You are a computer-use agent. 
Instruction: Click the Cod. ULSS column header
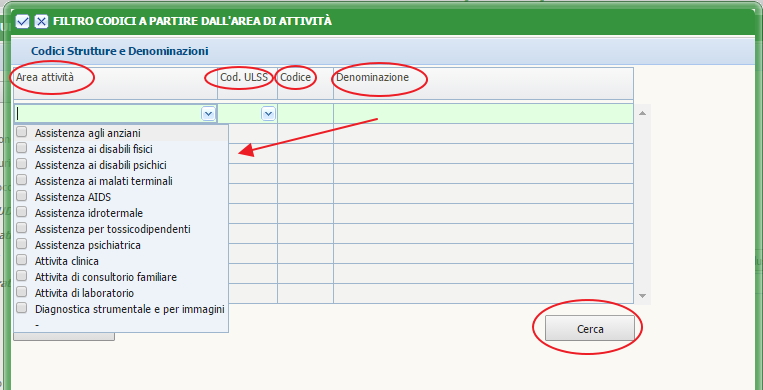pyautogui.click(x=248, y=83)
